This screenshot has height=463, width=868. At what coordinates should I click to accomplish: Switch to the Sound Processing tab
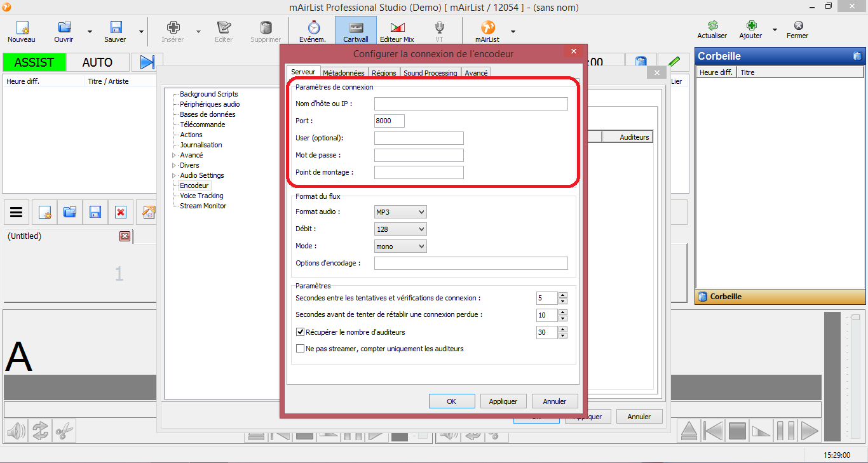coord(431,73)
